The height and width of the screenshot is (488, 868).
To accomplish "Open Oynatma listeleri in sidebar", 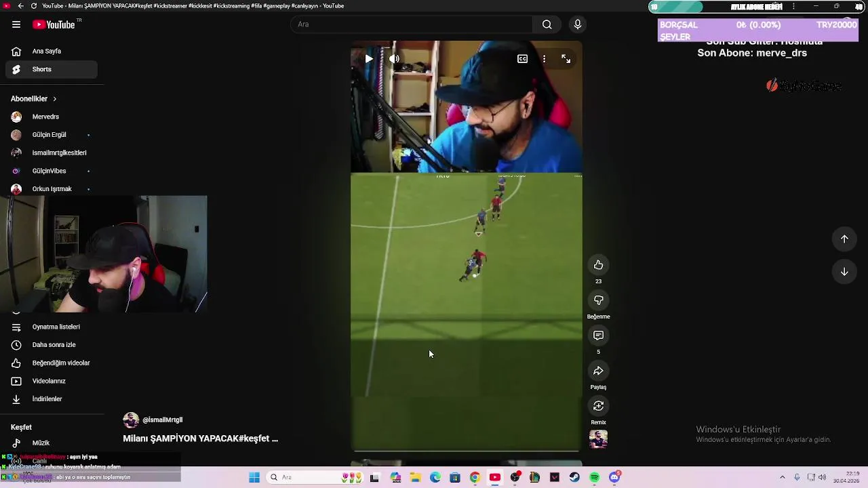I will 52,327.
